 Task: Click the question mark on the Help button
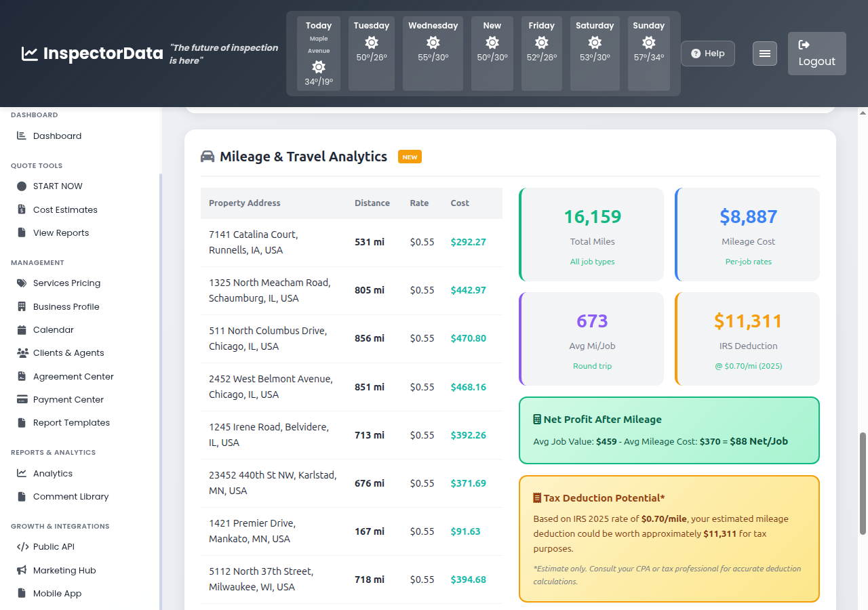(x=695, y=53)
